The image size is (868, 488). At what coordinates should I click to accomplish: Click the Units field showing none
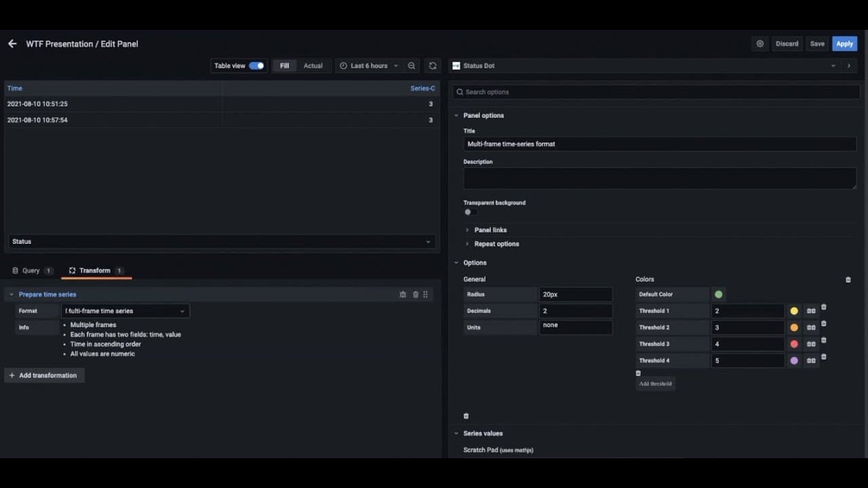click(576, 327)
